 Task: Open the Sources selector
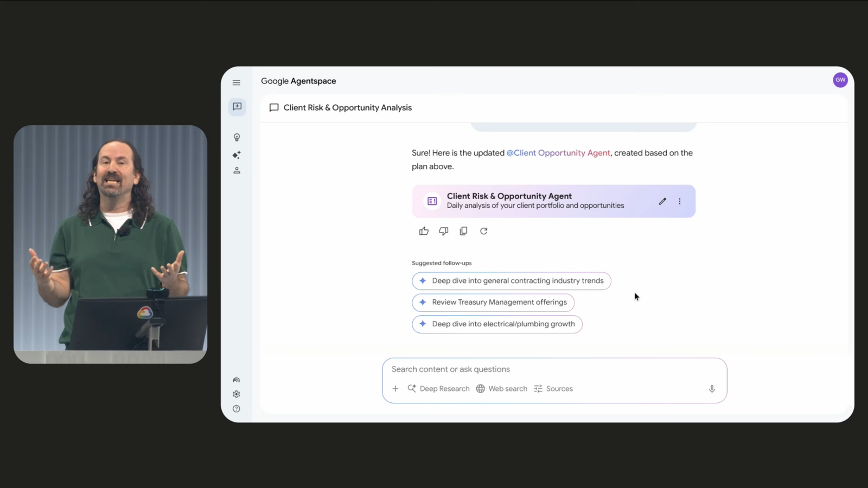point(553,389)
